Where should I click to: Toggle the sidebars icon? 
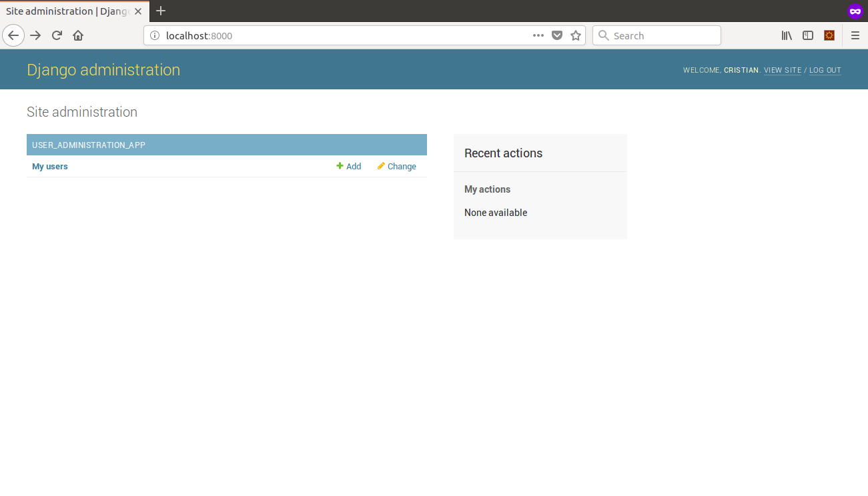tap(808, 35)
